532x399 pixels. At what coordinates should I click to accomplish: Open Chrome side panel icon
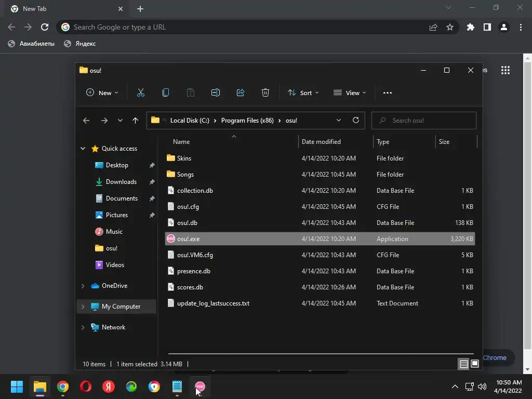pos(487,27)
